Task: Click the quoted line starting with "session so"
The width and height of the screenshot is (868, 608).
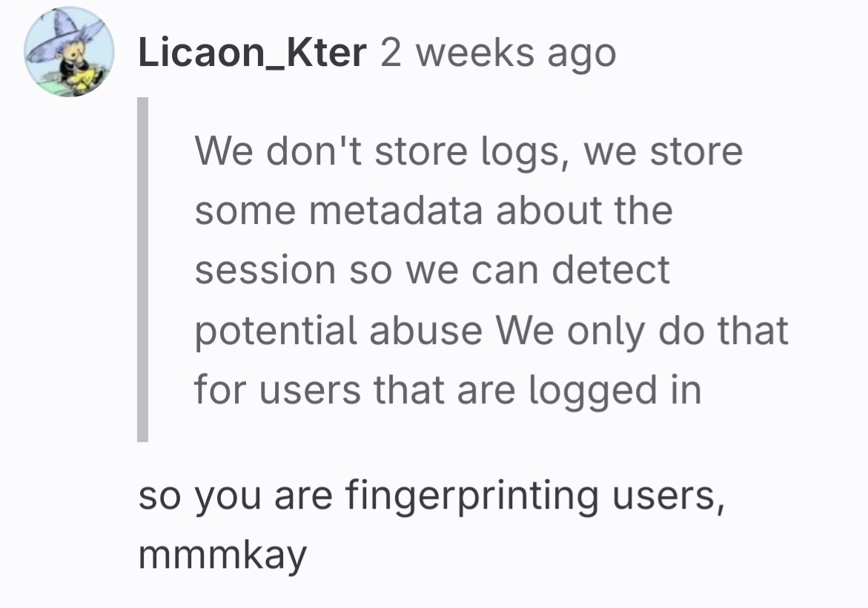Action: pos(431,270)
